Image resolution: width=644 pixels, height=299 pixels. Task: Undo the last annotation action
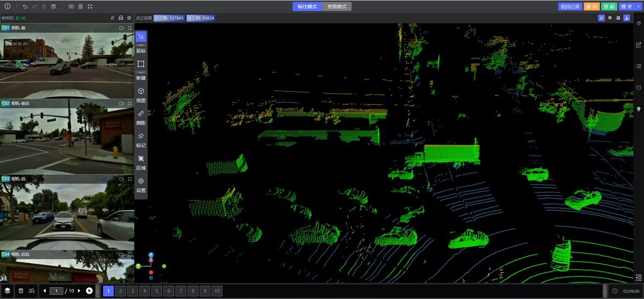25,6
